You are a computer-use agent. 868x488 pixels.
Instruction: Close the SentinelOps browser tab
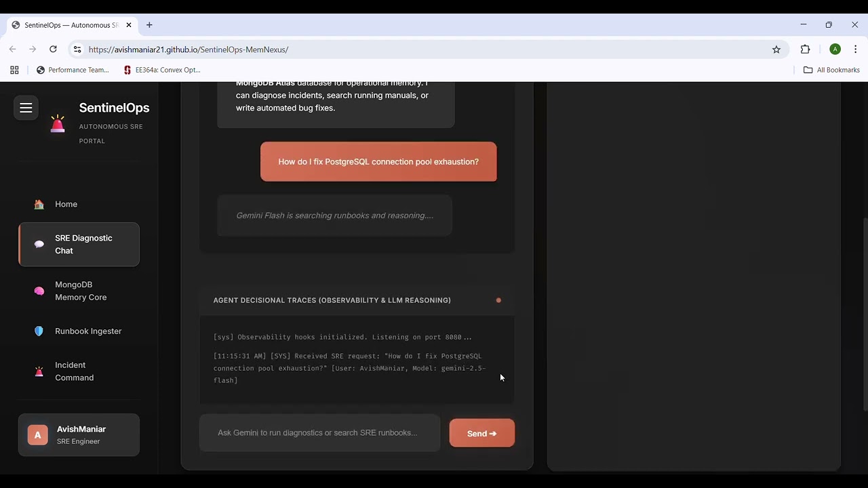(x=129, y=25)
